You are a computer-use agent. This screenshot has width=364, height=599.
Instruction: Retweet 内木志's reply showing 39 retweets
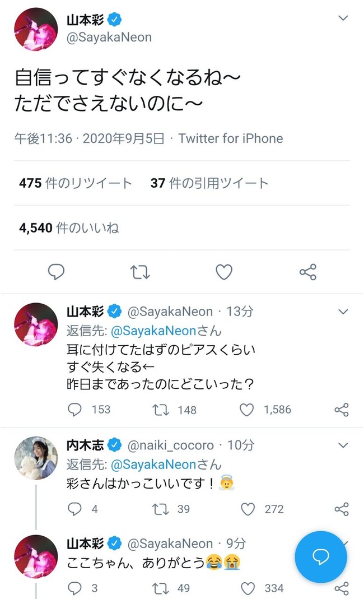160,509
